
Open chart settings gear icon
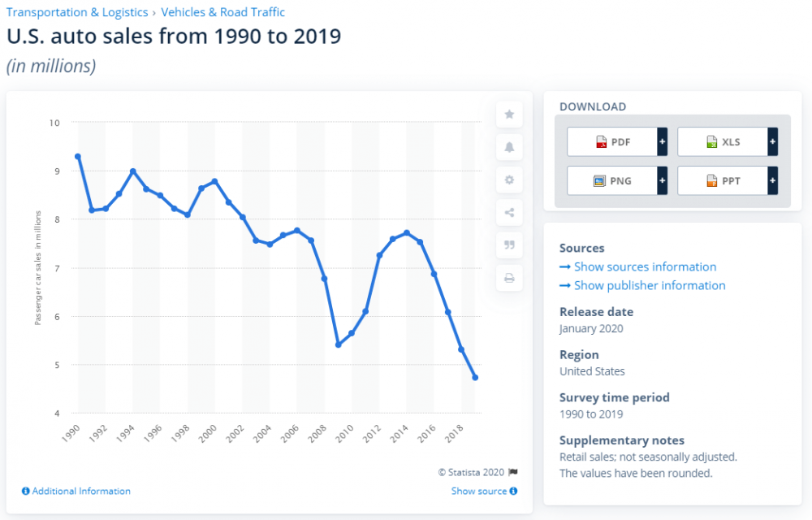tap(509, 180)
